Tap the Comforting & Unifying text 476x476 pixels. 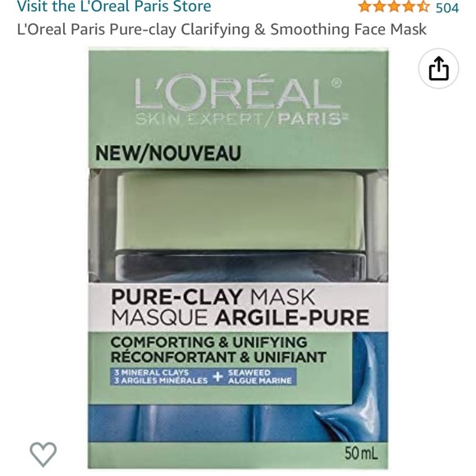tap(208, 342)
